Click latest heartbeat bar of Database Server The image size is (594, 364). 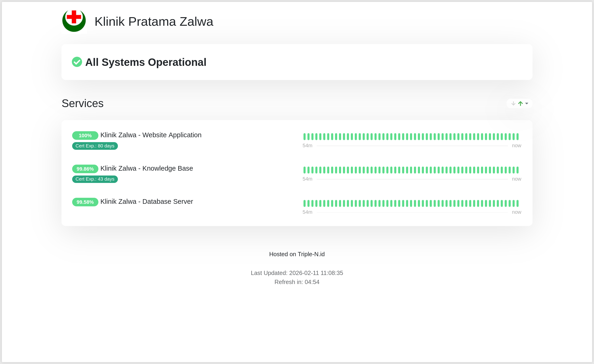click(x=517, y=203)
